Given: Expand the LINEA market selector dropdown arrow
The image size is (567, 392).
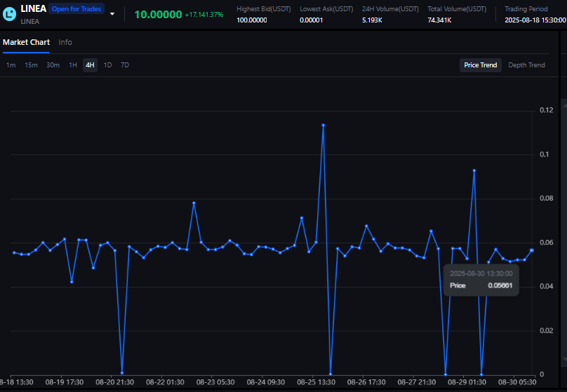Looking at the screenshot, I should (x=112, y=14).
